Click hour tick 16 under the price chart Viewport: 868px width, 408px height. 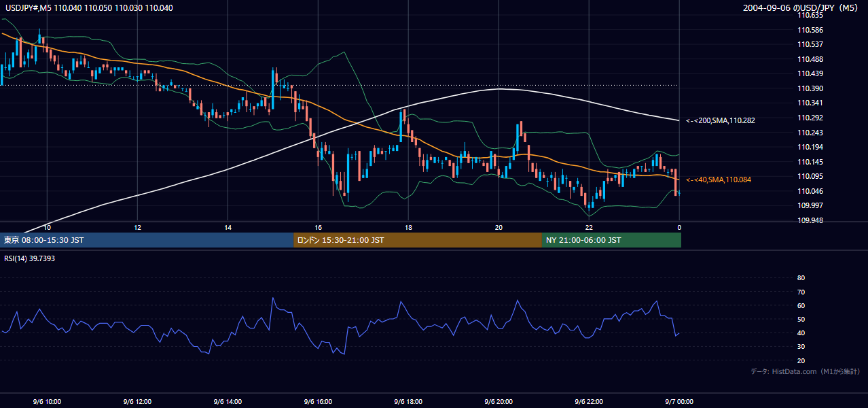[318, 227]
